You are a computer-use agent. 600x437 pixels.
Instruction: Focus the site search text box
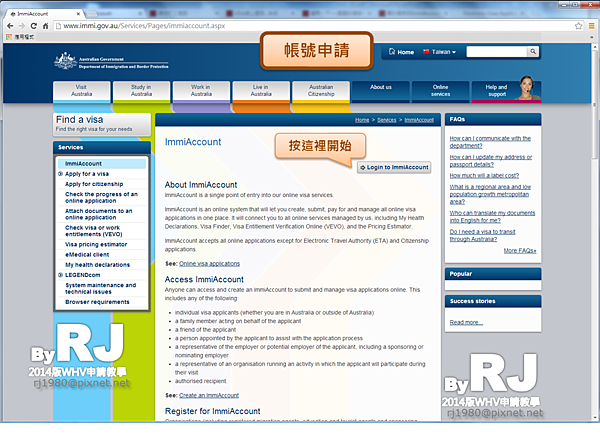(497, 52)
